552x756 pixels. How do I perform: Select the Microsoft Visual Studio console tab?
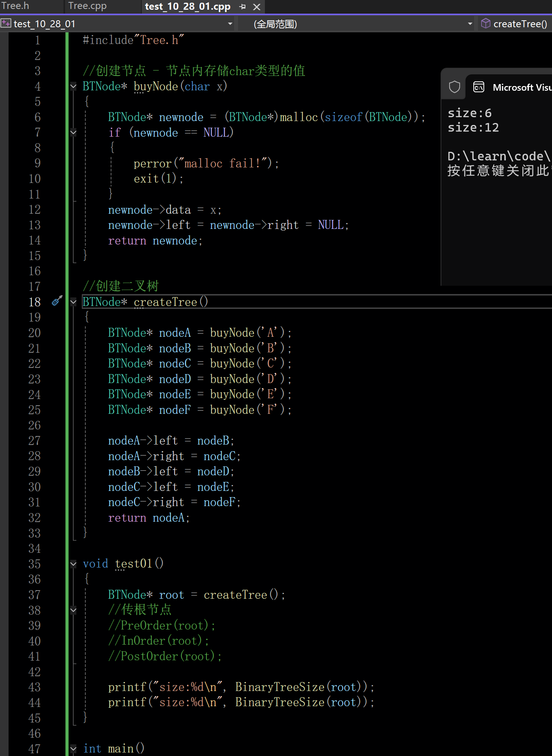click(509, 87)
